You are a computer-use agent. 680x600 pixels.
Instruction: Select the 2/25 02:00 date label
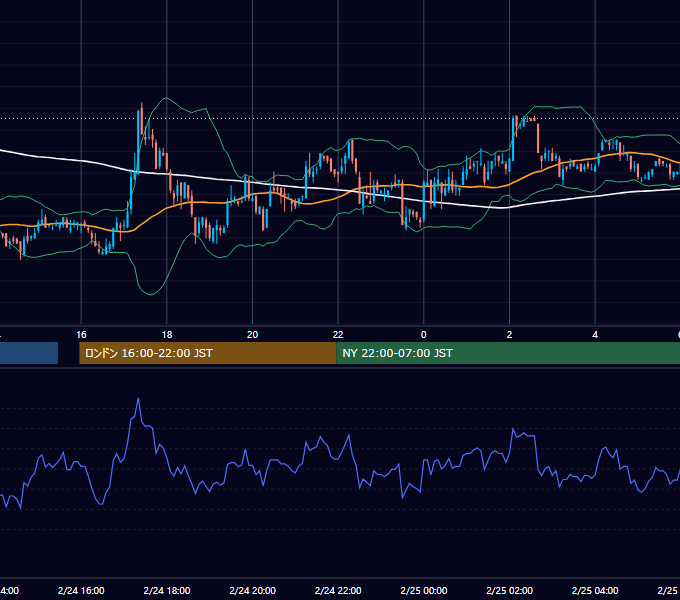[x=509, y=590]
